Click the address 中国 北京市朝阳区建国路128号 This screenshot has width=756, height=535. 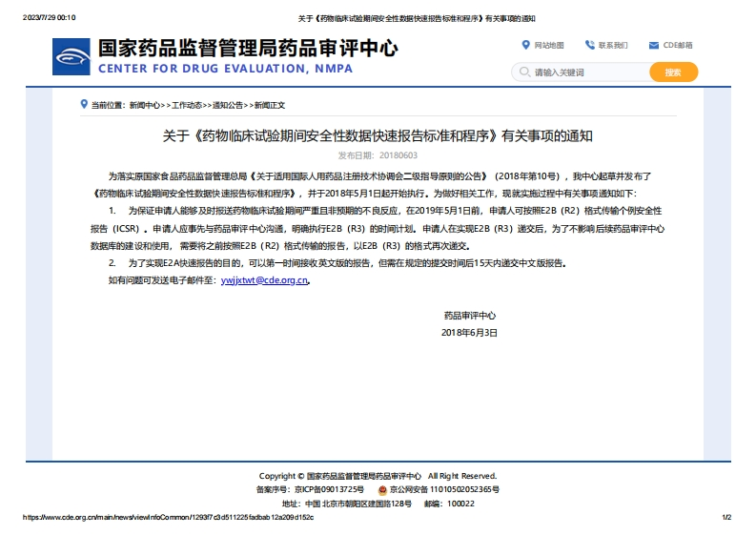(358, 504)
